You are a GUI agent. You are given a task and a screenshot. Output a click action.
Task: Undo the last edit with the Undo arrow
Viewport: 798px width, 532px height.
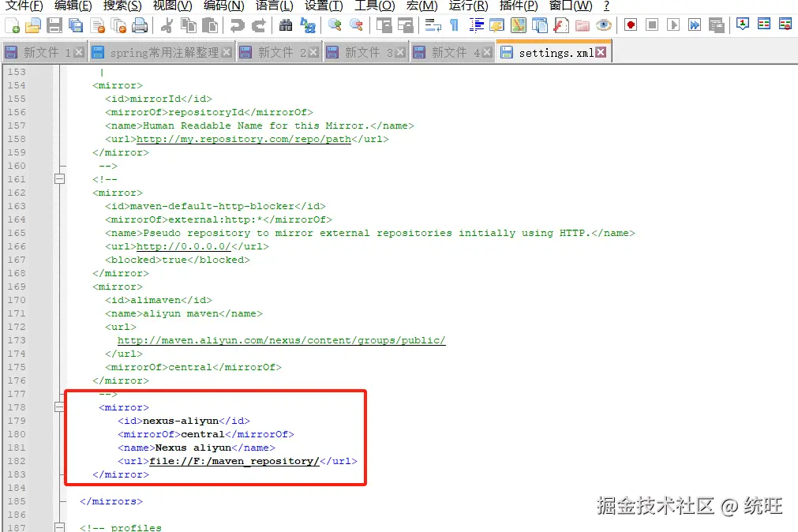coord(237,25)
